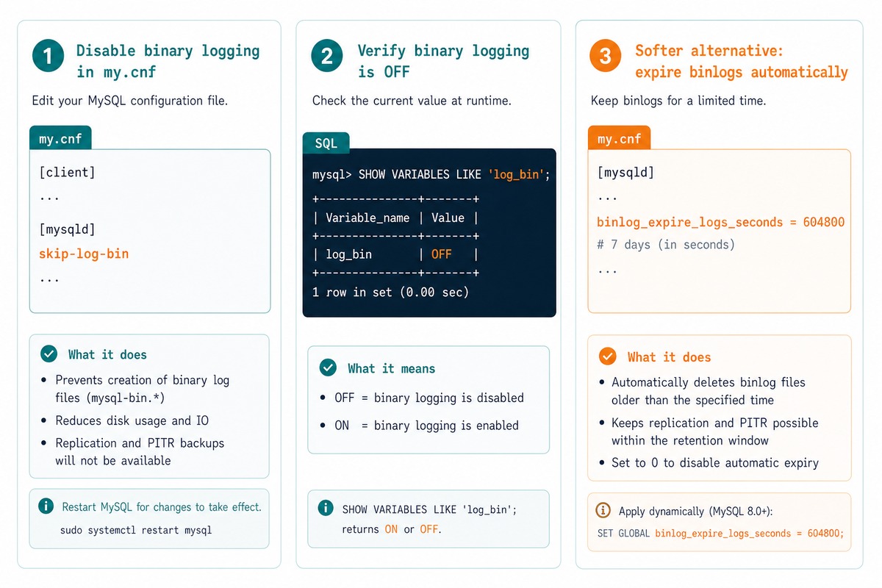Screen dimensions: 882x588
Task: Click "Prevents creation of binary log files" bullet
Action: coord(143,389)
